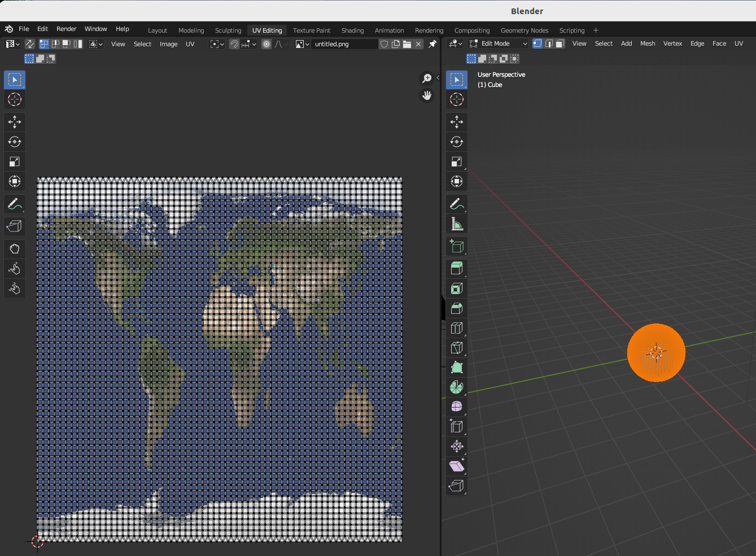Choose the UV Grab sculpt tool

(15, 249)
